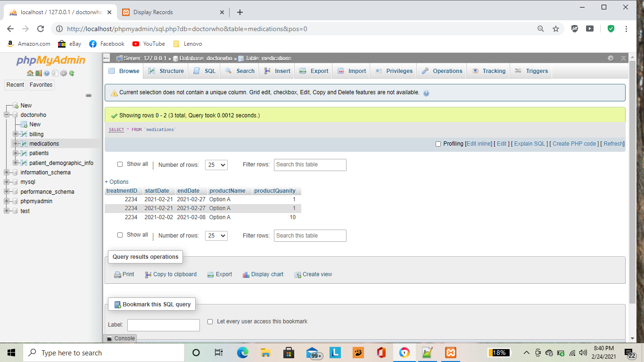This screenshot has width=644, height=362.
Task: Check the Show all rows checkbox
Action: click(x=120, y=164)
